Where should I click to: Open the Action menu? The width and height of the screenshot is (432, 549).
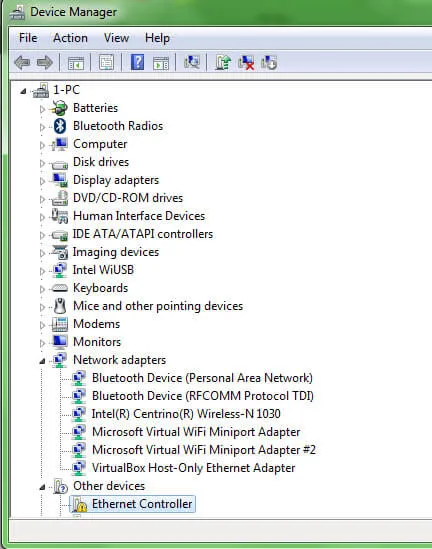coord(70,38)
